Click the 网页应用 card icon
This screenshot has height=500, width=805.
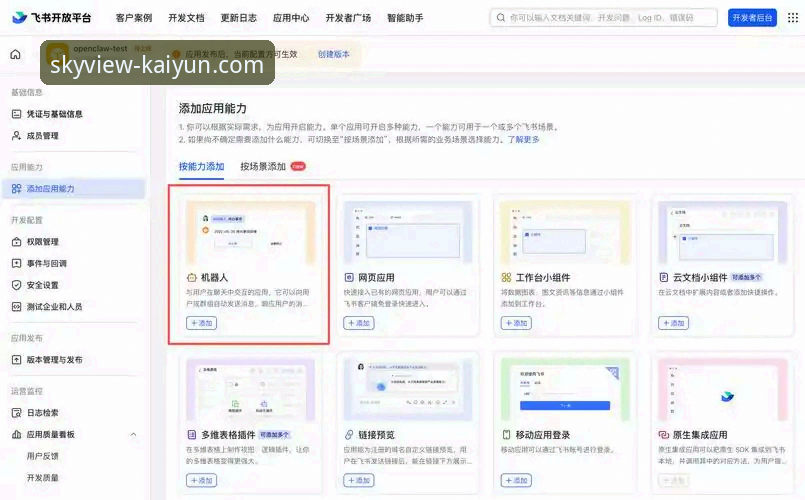click(349, 278)
